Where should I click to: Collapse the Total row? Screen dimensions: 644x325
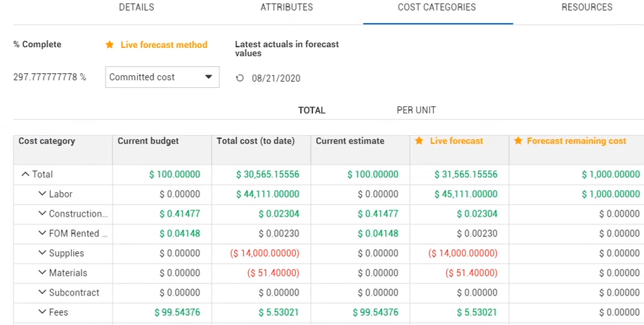pyautogui.click(x=25, y=174)
